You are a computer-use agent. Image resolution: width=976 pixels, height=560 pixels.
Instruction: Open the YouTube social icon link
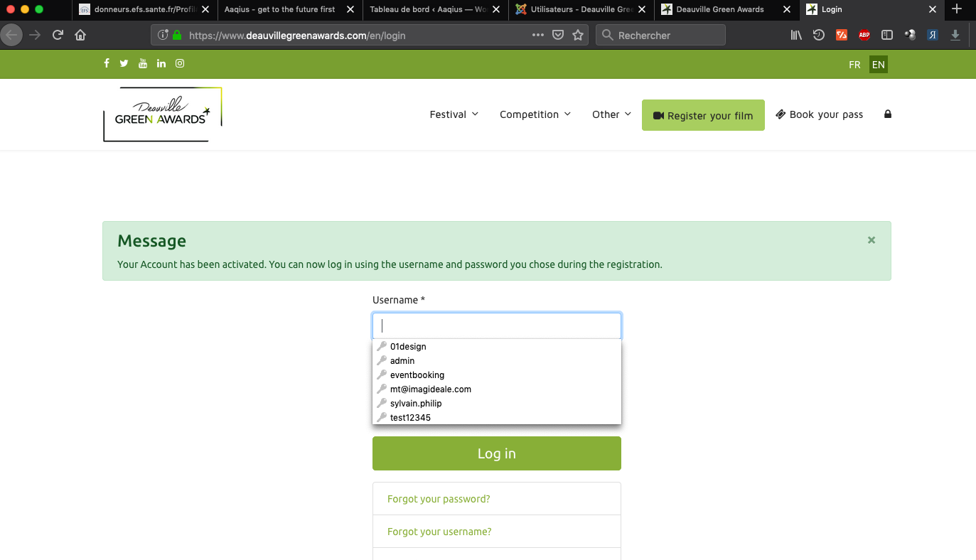pyautogui.click(x=143, y=63)
